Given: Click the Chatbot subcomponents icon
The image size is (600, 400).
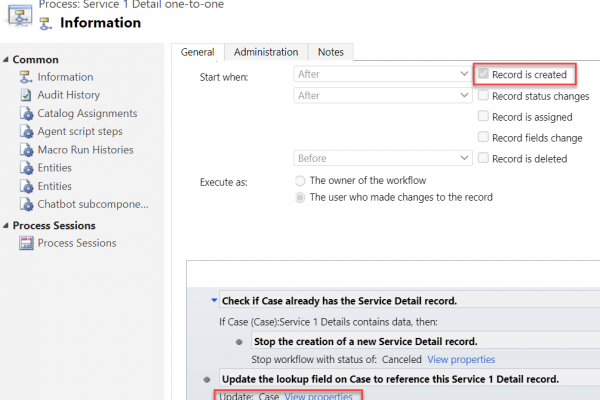Looking at the screenshot, I should 26,204.
